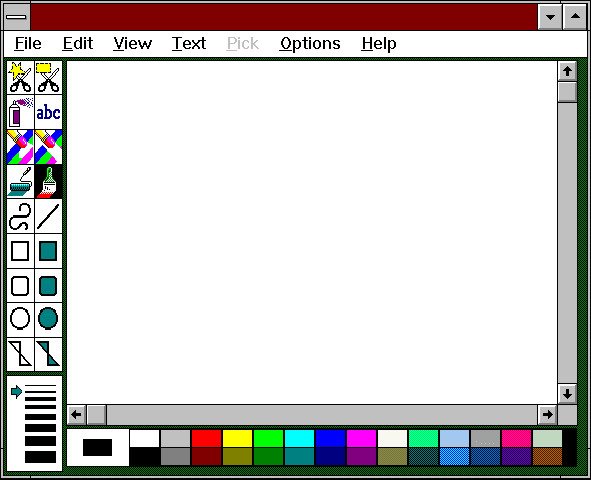Open the window control menu box
Viewport: 591px width, 480px height.
tap(17, 17)
